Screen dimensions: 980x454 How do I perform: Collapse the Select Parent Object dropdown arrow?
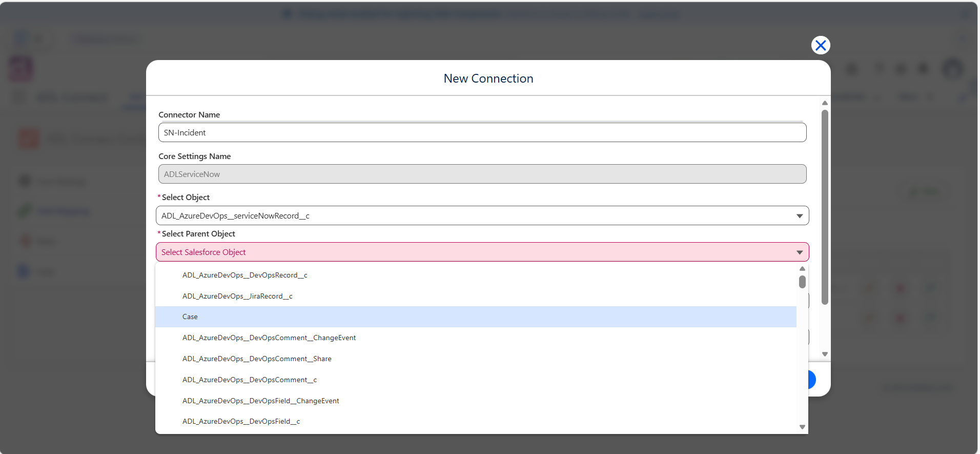point(800,252)
